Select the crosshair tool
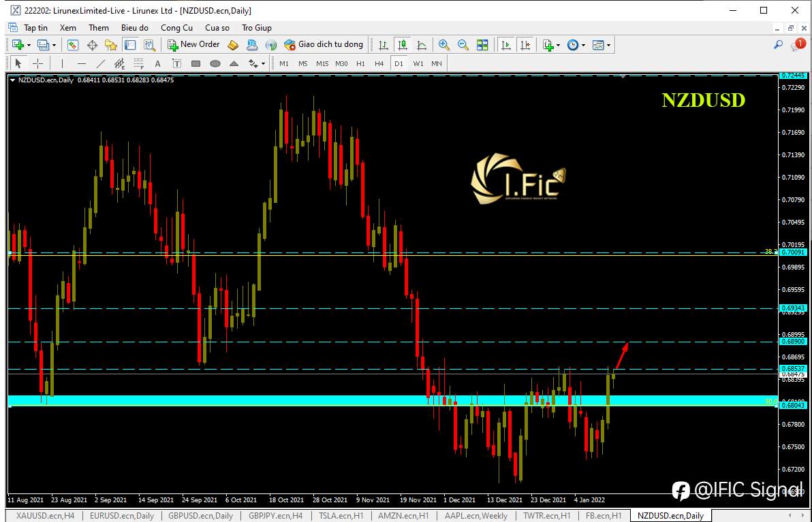The width and height of the screenshot is (812, 522). (37, 63)
